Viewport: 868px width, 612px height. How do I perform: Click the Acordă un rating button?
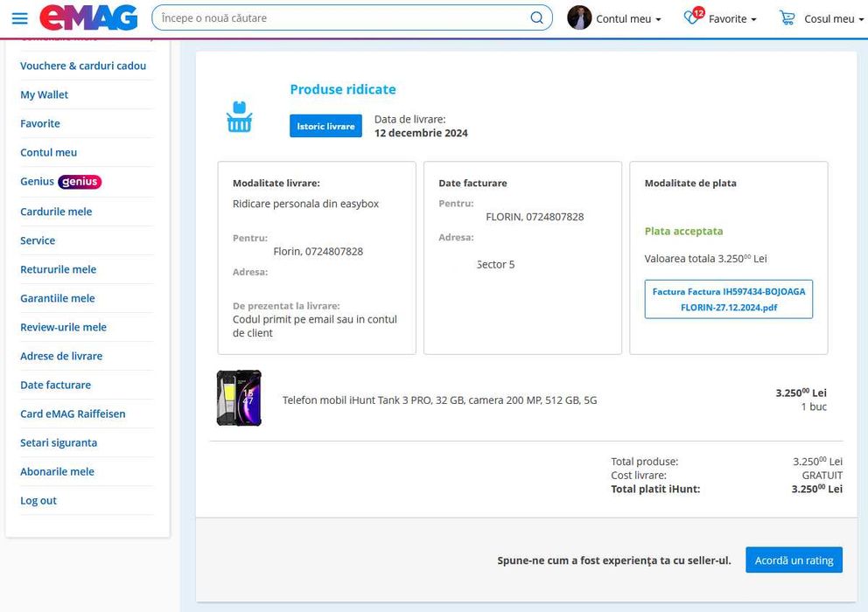[794, 560]
